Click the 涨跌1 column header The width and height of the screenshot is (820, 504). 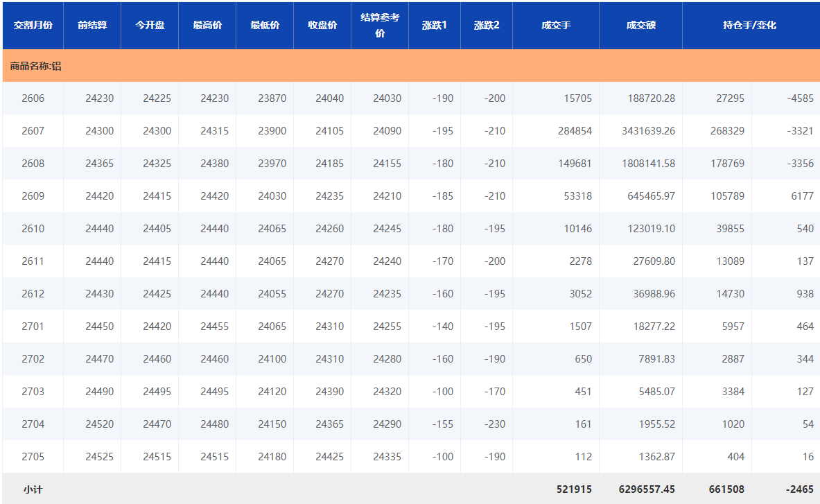point(435,25)
